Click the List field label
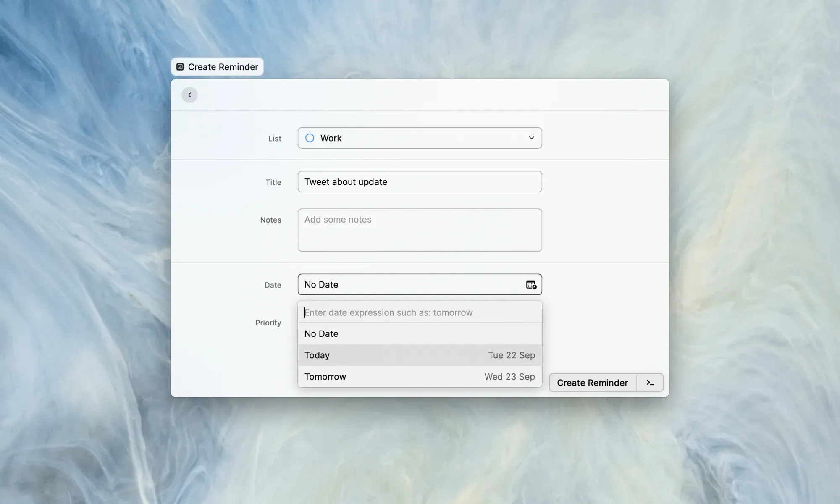840x504 pixels. point(275,139)
